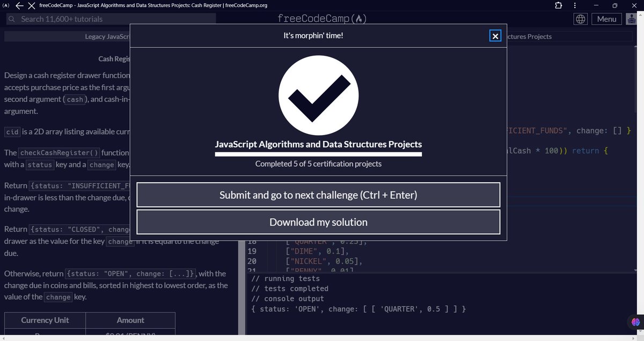The height and width of the screenshot is (341, 644).
Task: Click editor line number 19
Action: tap(252, 251)
